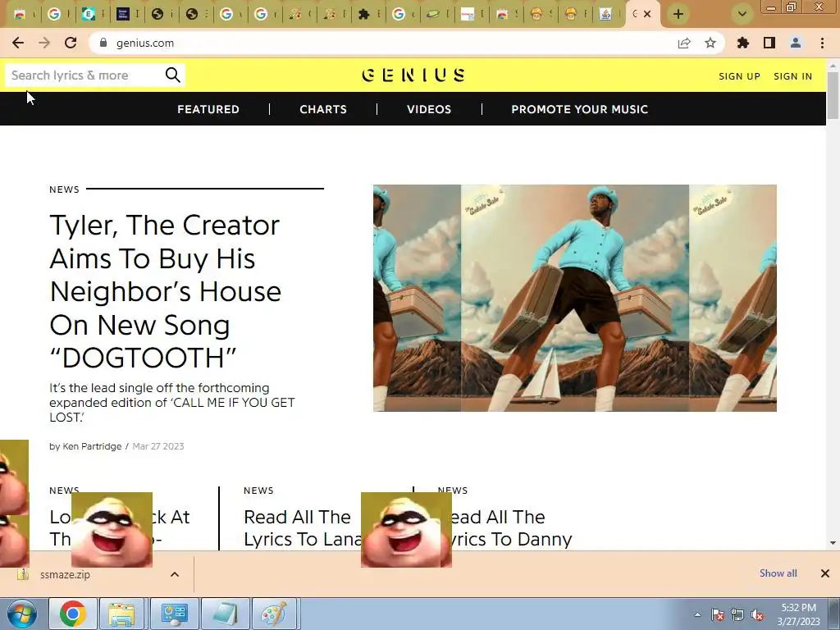Open the Chrome extensions puzzle icon
This screenshot has width=840, height=630.
click(x=743, y=43)
